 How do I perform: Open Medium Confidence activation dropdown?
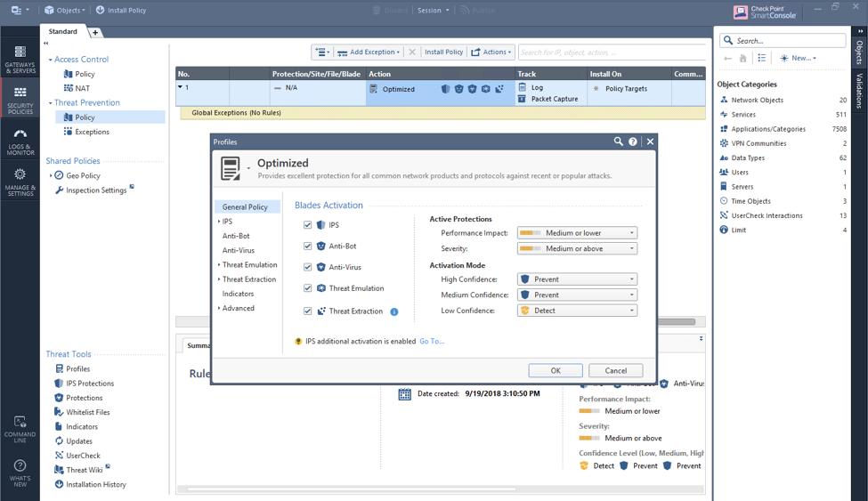click(x=577, y=295)
